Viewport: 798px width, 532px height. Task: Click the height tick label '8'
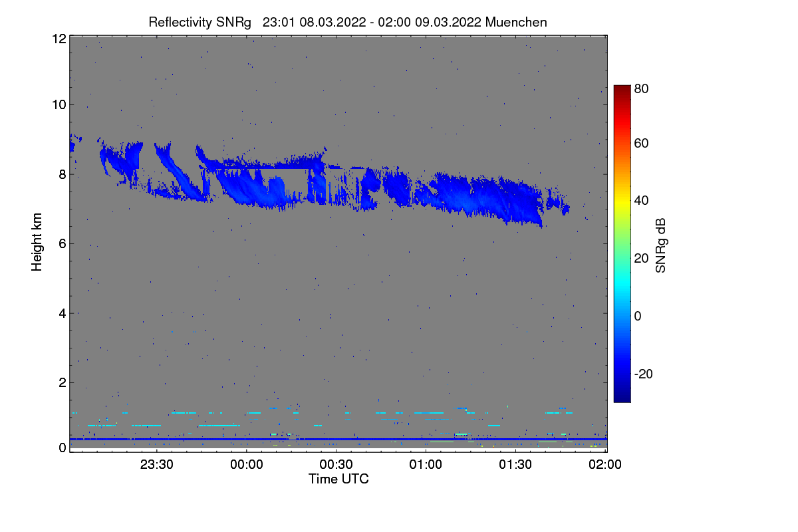tap(62, 174)
